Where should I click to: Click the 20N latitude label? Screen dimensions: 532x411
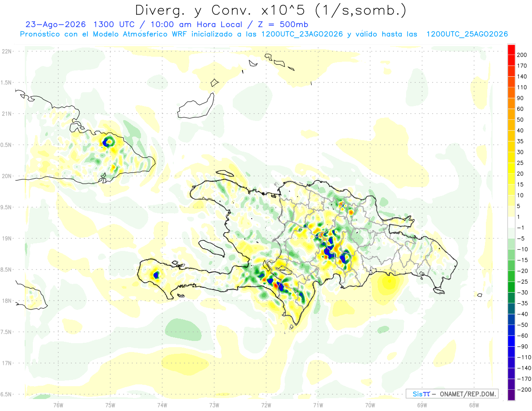[6, 176]
